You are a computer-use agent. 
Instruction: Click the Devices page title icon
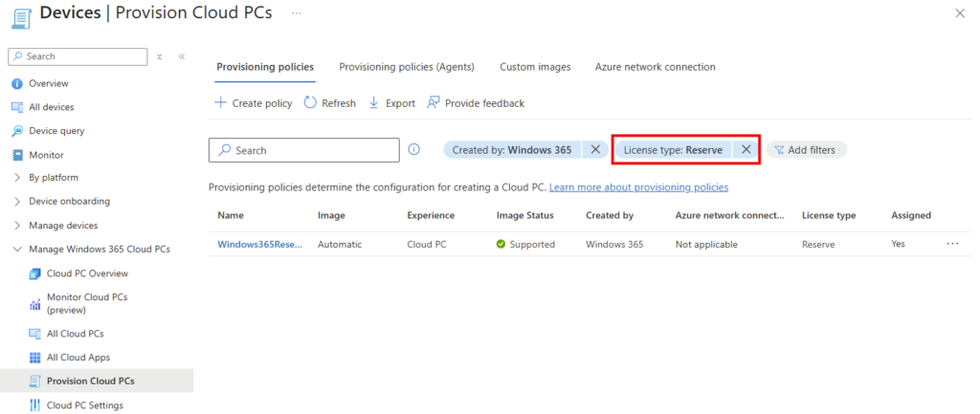21,17
